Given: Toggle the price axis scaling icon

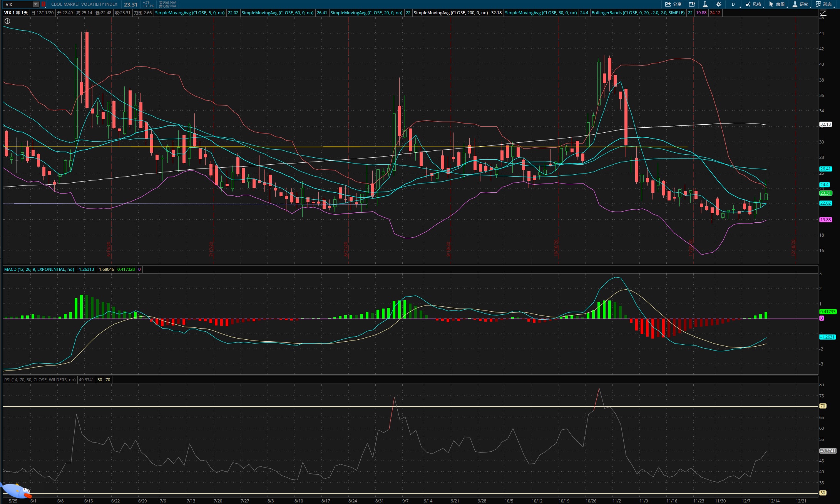Looking at the screenshot, I should tap(823, 13).
